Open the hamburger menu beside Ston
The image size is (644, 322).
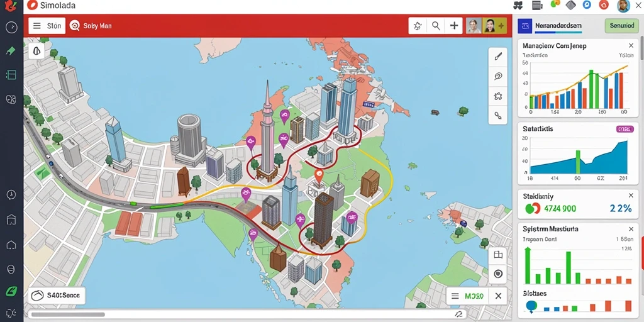[x=37, y=26]
